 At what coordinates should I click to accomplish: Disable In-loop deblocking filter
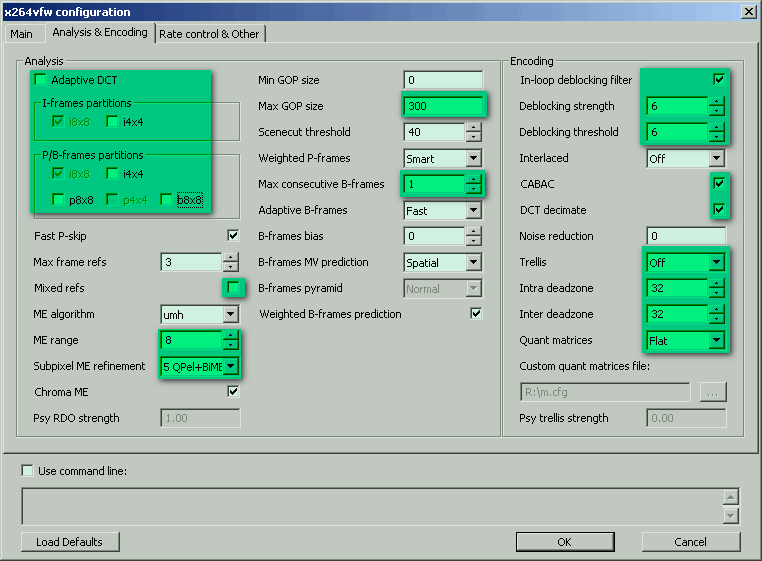tap(719, 79)
